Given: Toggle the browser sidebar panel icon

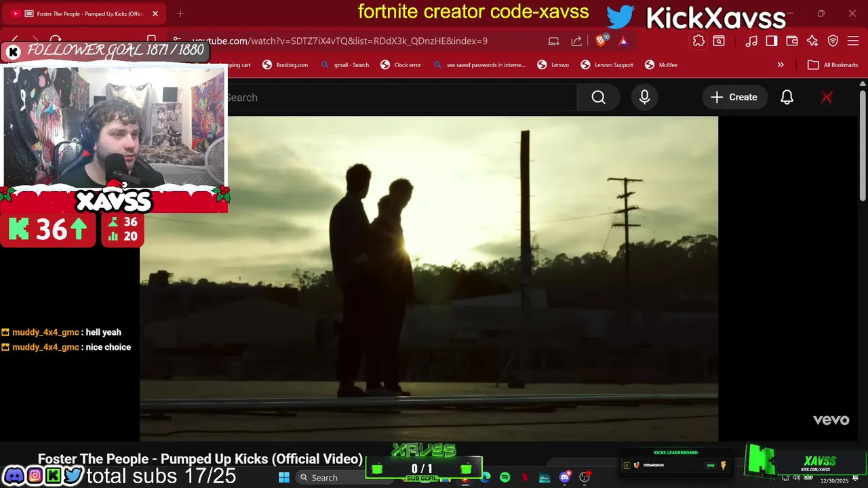Looking at the screenshot, I should point(772,41).
